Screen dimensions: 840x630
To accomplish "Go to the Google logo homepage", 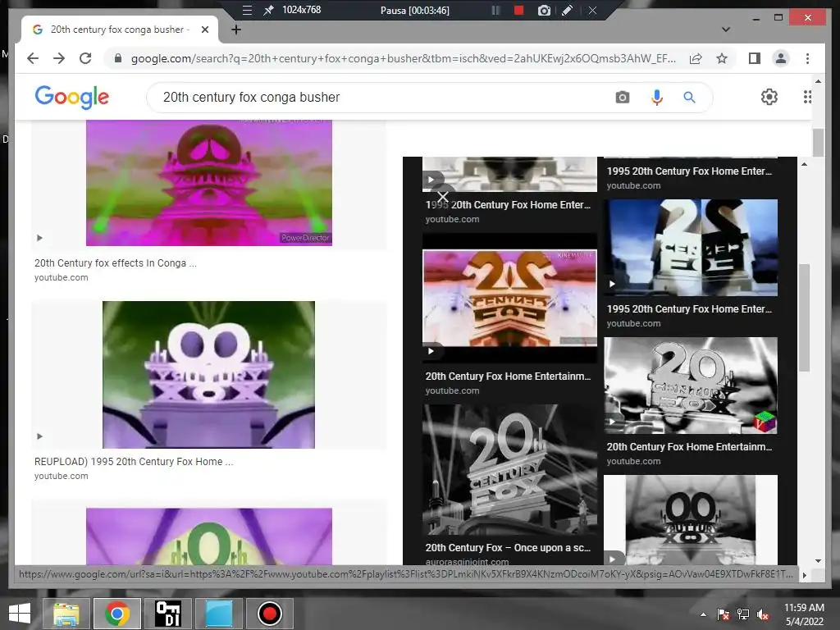I will (72, 97).
